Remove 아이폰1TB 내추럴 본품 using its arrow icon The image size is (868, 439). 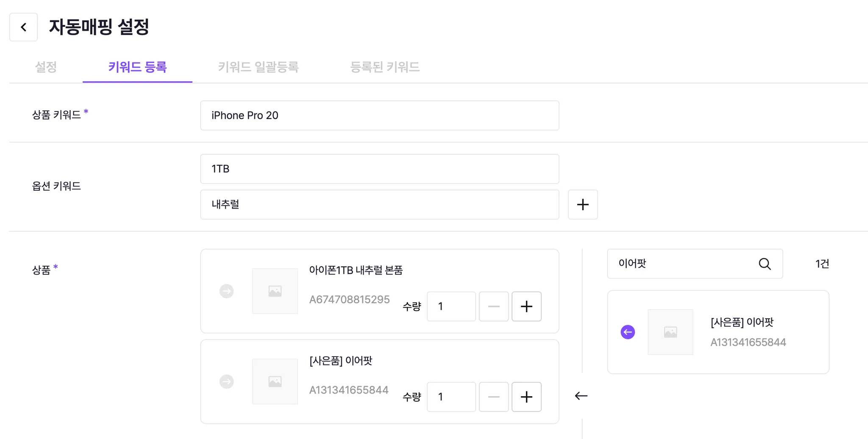227,291
